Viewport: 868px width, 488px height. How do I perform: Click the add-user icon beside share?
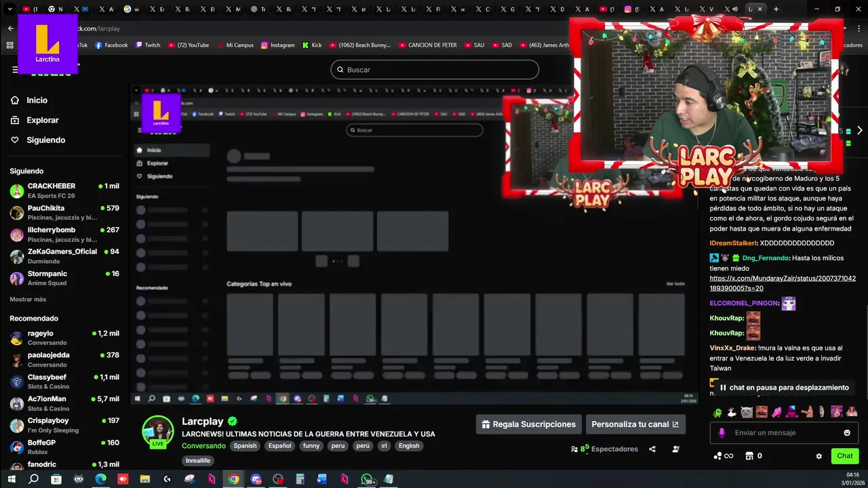pos(675,449)
